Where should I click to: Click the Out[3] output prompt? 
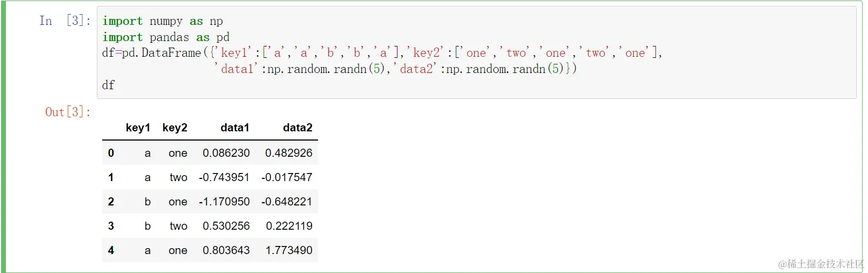(x=68, y=112)
